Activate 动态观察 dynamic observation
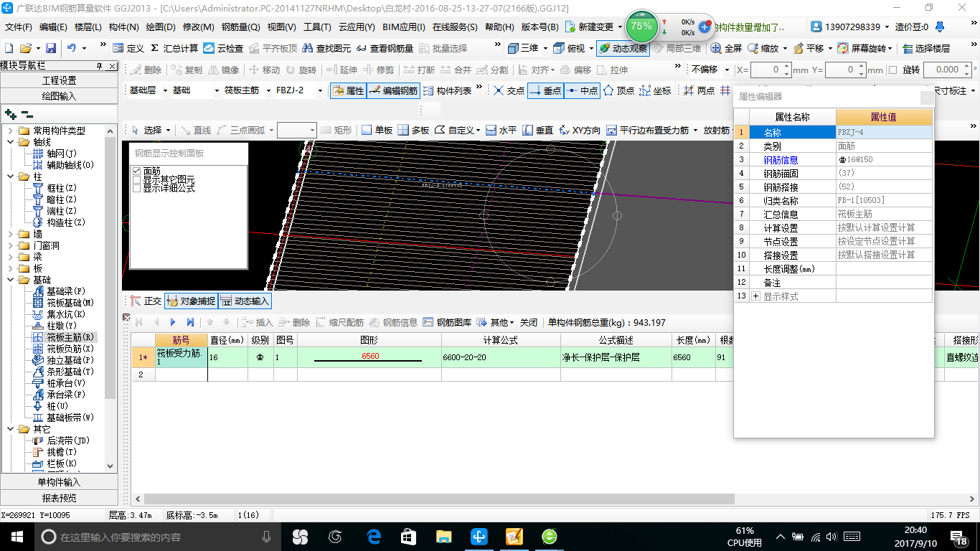Image resolution: width=980 pixels, height=551 pixels. coord(623,48)
